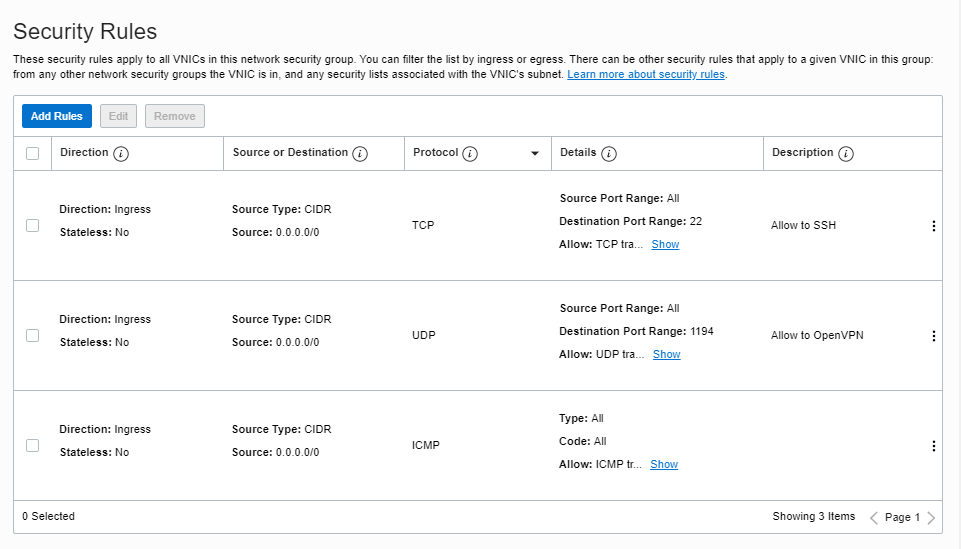The height and width of the screenshot is (549, 961).
Task: Go to the next page of rules
Action: (931, 518)
